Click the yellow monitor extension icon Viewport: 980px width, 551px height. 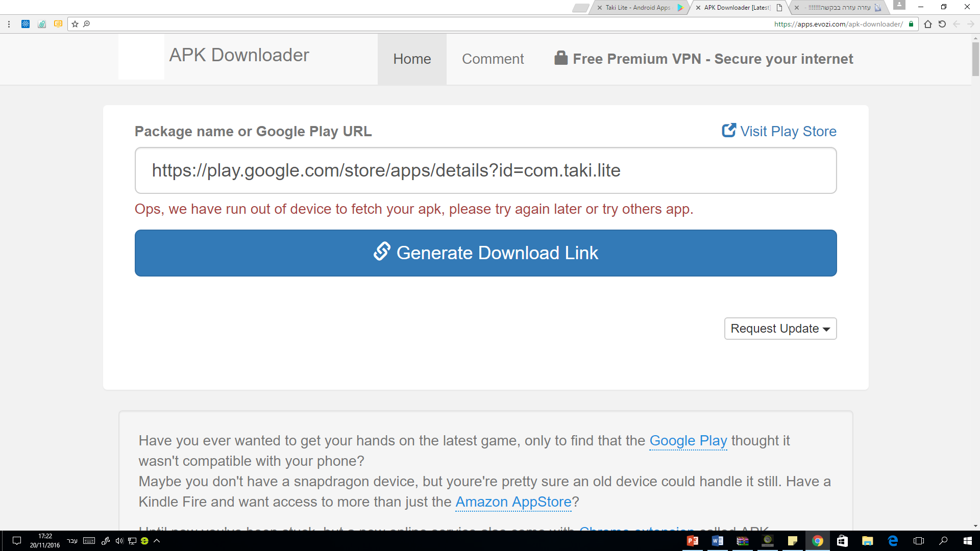pyautogui.click(x=58, y=24)
